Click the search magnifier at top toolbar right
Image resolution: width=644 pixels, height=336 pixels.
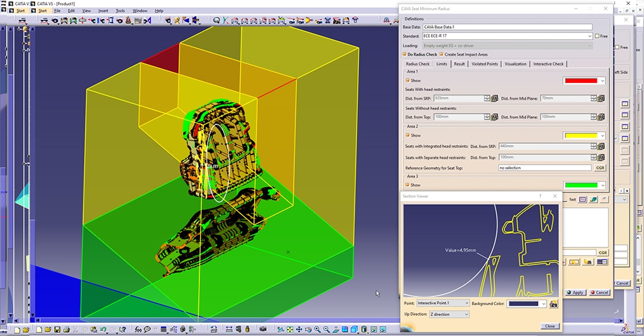pyautogui.click(x=386, y=20)
